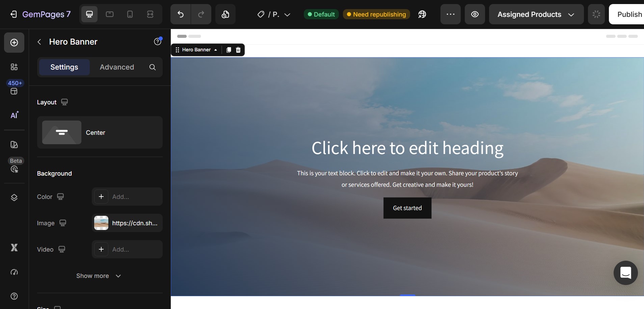
Task: Expand Show more background options
Action: pyautogui.click(x=99, y=276)
